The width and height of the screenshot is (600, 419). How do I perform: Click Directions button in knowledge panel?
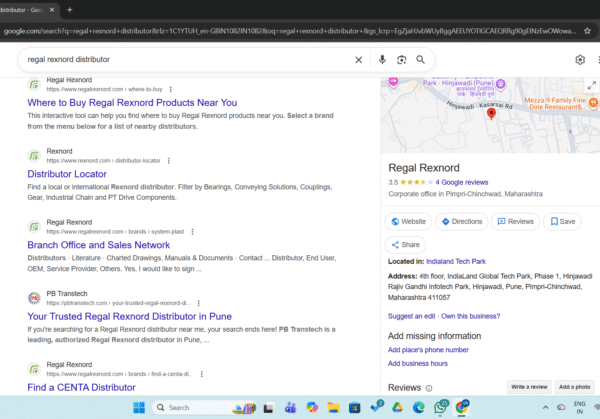tap(460, 221)
